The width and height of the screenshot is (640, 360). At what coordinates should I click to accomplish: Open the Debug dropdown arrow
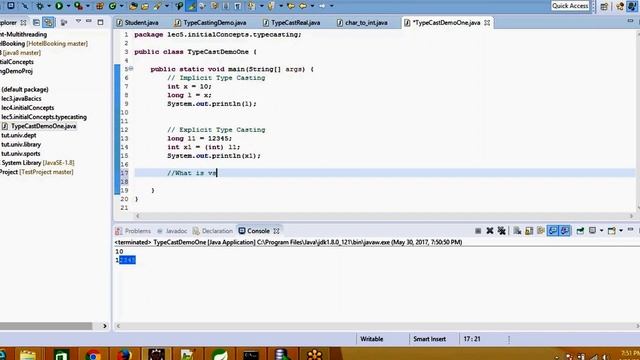tap(49, 6)
